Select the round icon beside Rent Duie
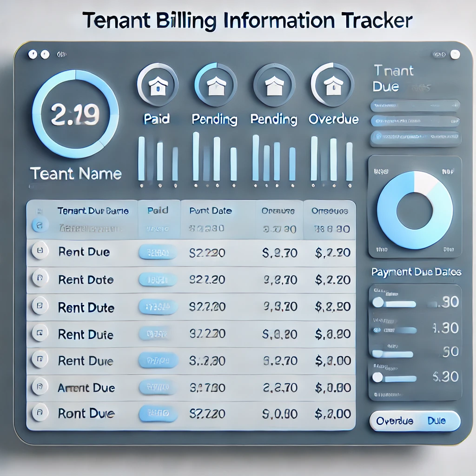This screenshot has height=476, width=476. [40, 333]
